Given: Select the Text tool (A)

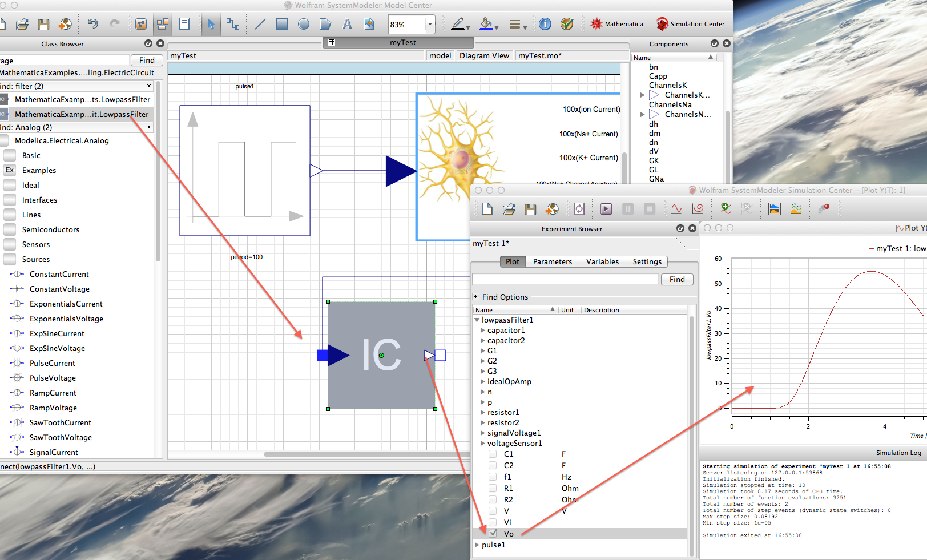Looking at the screenshot, I should (347, 24).
